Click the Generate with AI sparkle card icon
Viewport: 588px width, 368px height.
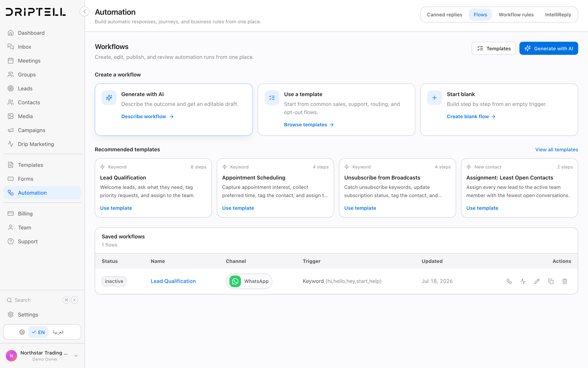coord(109,98)
